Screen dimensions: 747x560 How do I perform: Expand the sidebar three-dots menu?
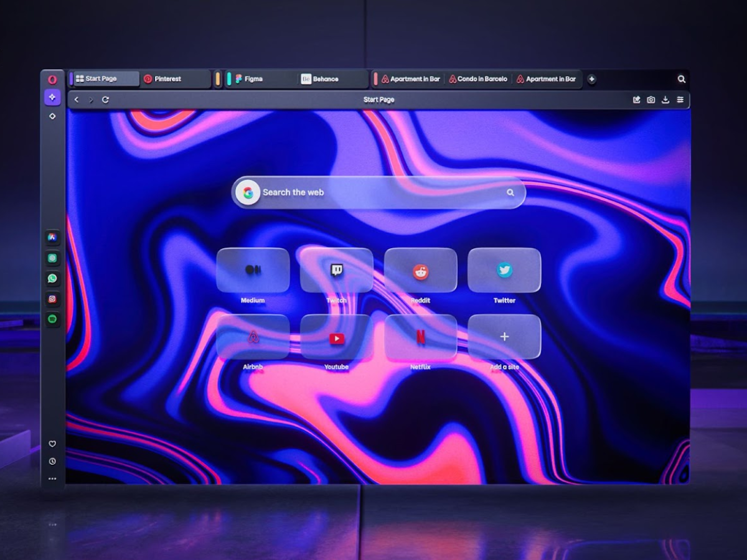[52, 478]
